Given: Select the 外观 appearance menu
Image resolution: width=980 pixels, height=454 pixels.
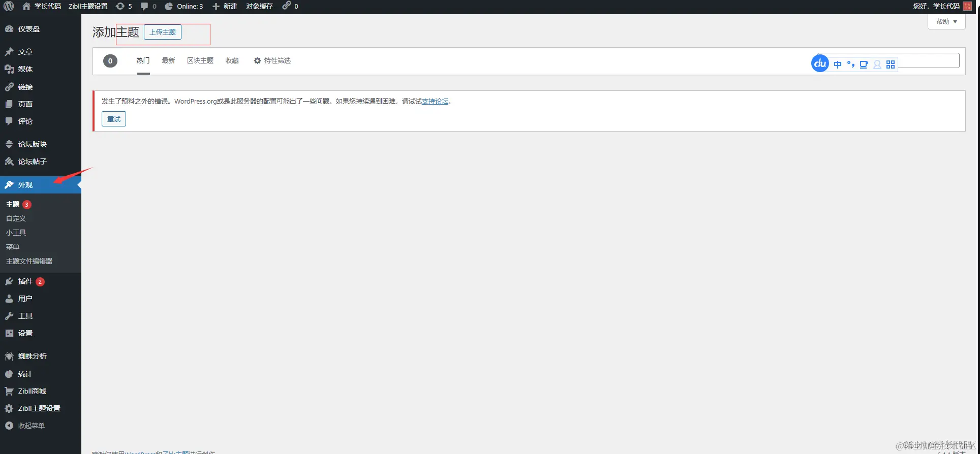Looking at the screenshot, I should (x=41, y=185).
